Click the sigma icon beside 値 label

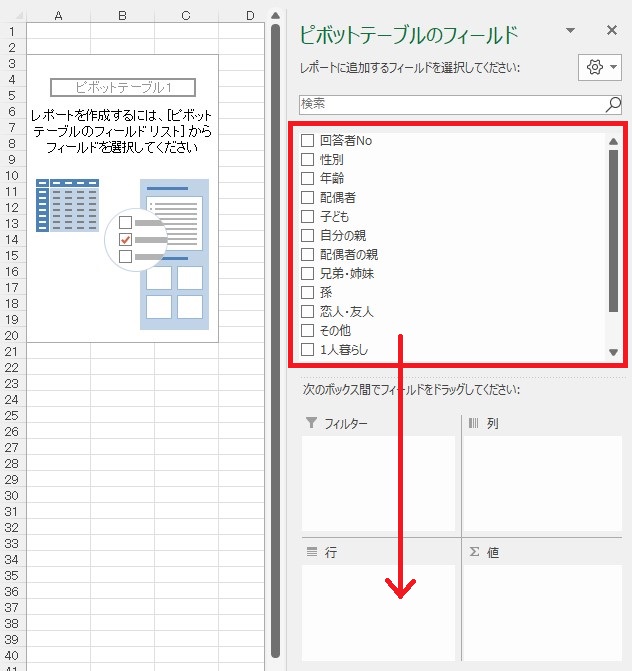473,552
